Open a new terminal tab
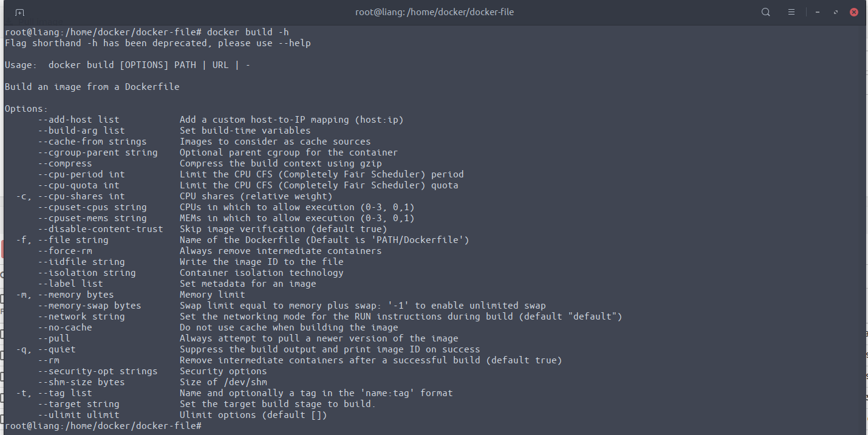The width and height of the screenshot is (868, 435). pos(19,12)
